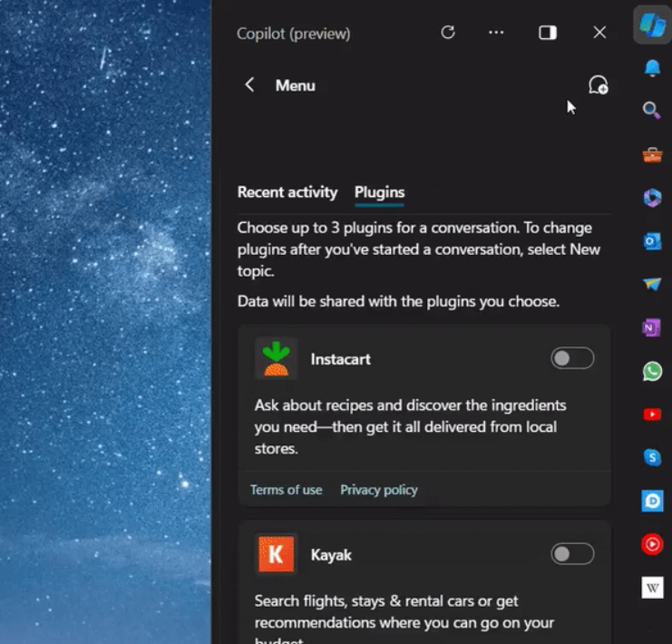Click the Kayak plugin logo
Screen dimensions: 672x644
click(x=276, y=554)
